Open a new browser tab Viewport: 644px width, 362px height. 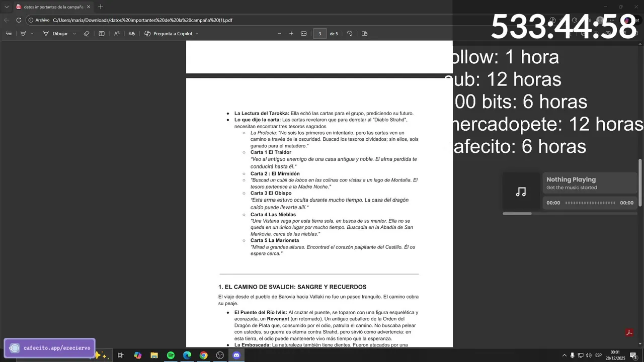tap(101, 7)
